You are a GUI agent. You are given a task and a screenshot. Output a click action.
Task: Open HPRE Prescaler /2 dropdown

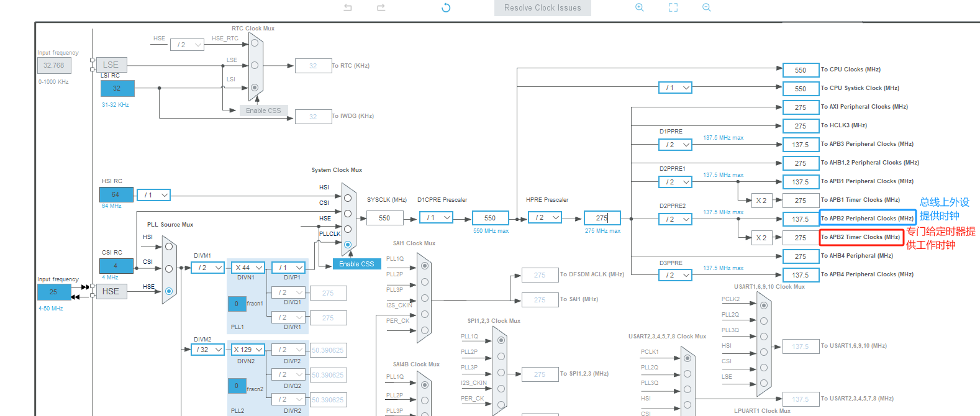[x=545, y=217]
